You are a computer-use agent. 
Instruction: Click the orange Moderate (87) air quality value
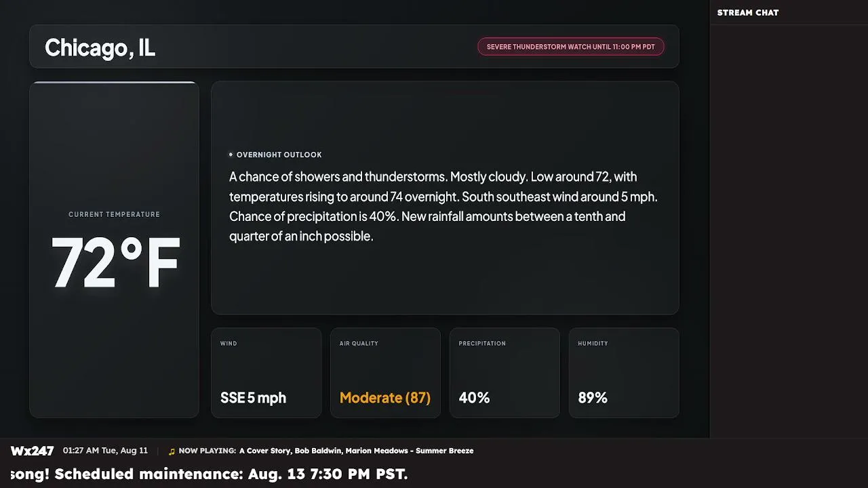coord(385,398)
